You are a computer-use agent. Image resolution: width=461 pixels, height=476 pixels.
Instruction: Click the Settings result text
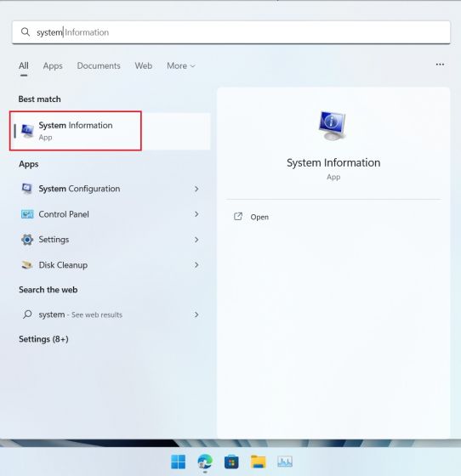click(x=54, y=240)
